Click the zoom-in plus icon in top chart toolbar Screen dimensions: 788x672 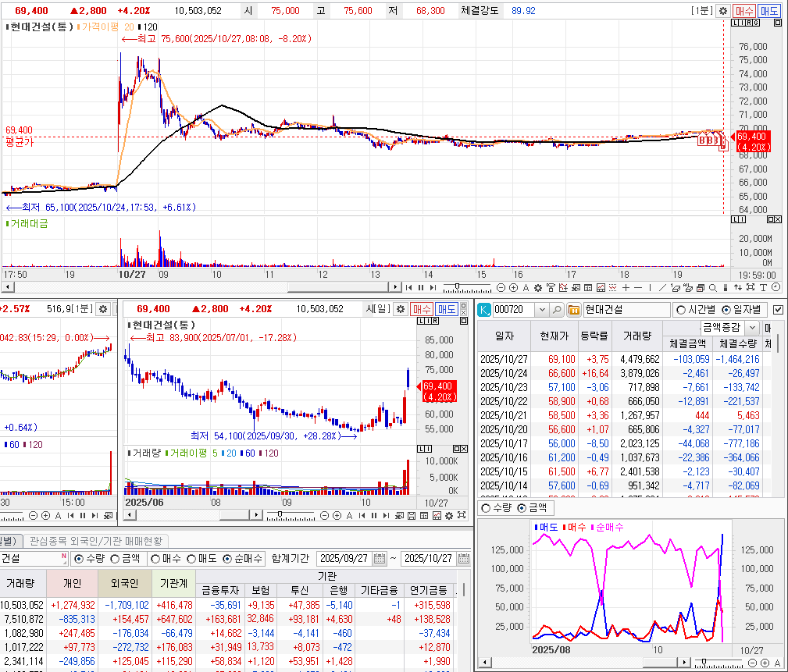click(514, 288)
